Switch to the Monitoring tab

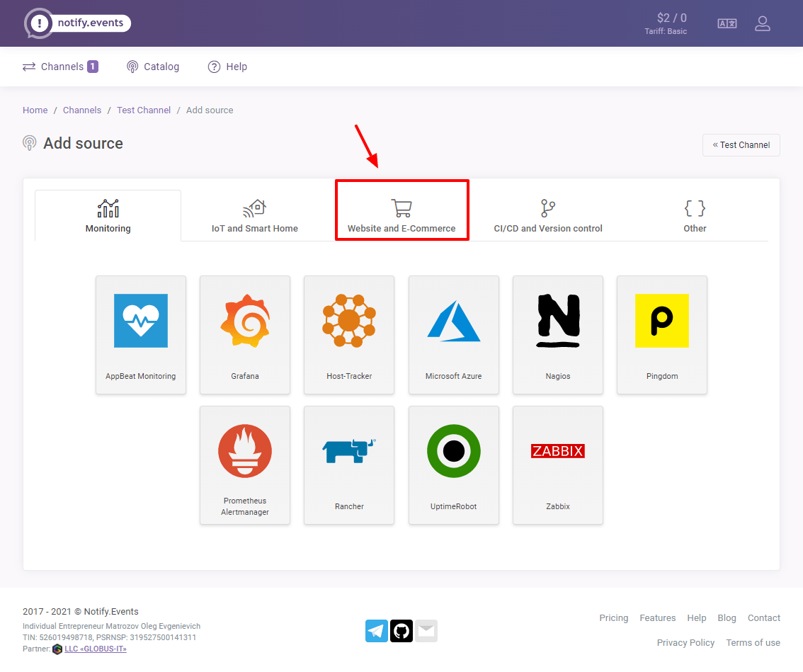108,216
